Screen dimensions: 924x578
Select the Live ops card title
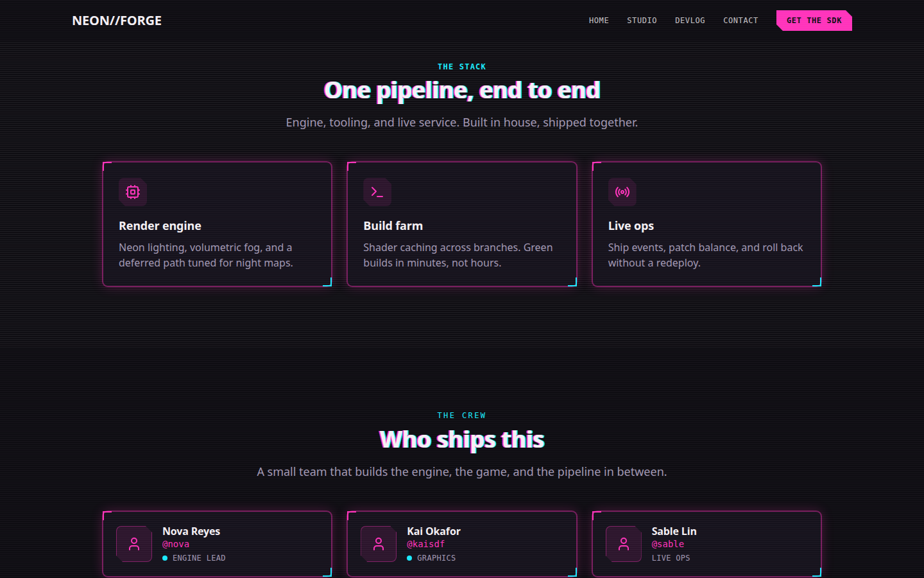click(x=631, y=226)
